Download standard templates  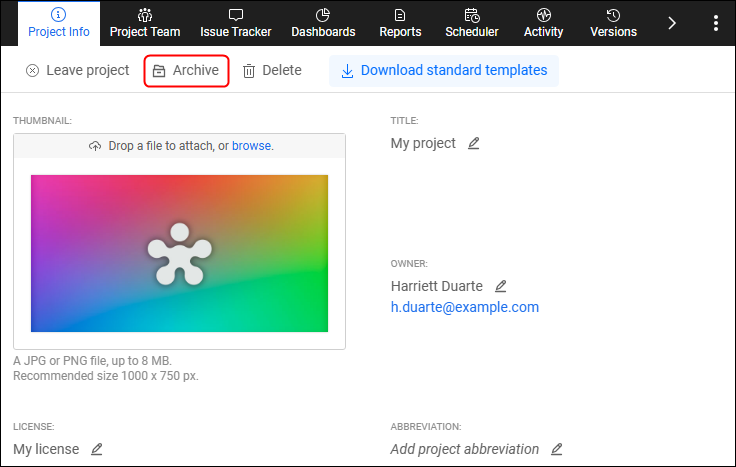[x=444, y=71]
